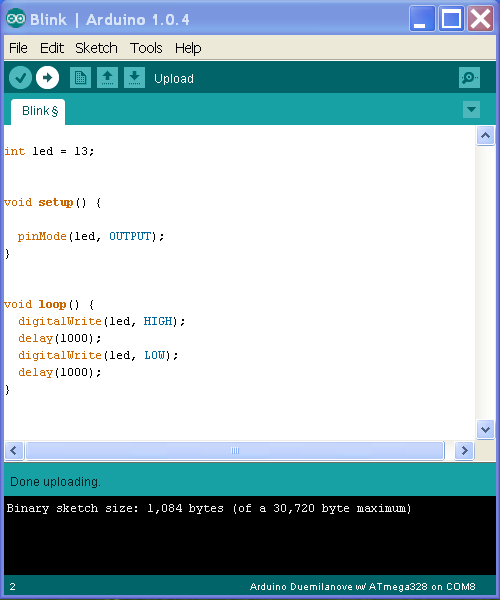Click the vertical scrollbar up arrow
500x600 pixels.
(x=485, y=135)
